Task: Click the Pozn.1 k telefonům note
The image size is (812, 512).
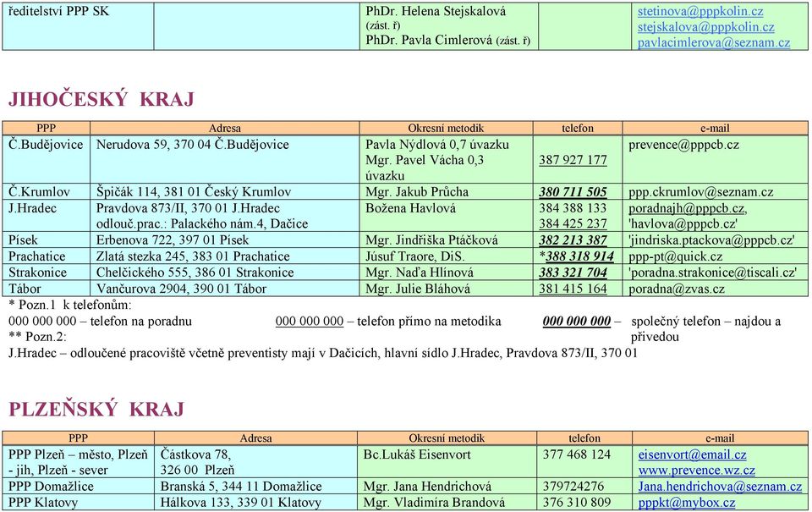Action: pyautogui.click(x=70, y=305)
